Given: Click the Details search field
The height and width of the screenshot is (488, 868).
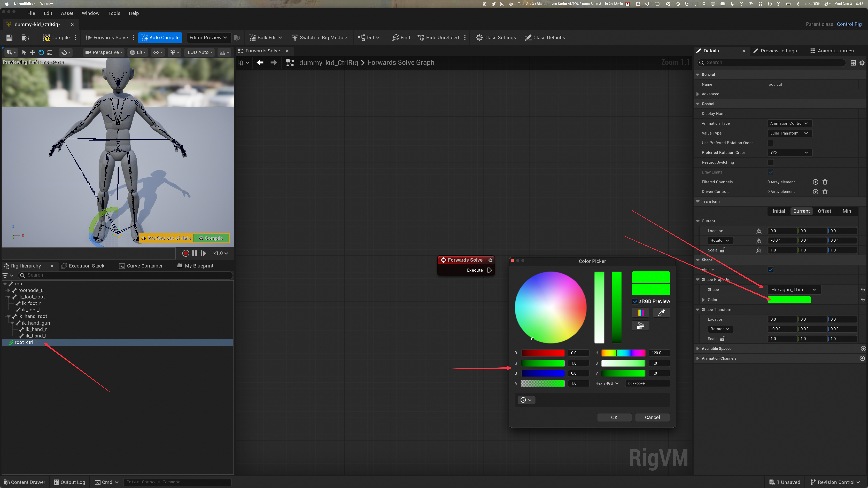Looking at the screenshot, I should coord(772,63).
